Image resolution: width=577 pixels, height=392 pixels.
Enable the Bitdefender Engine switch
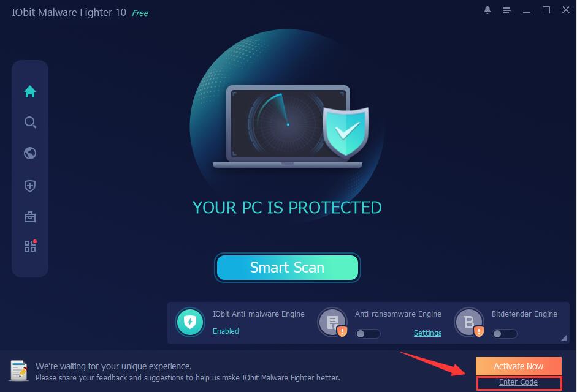pos(505,334)
